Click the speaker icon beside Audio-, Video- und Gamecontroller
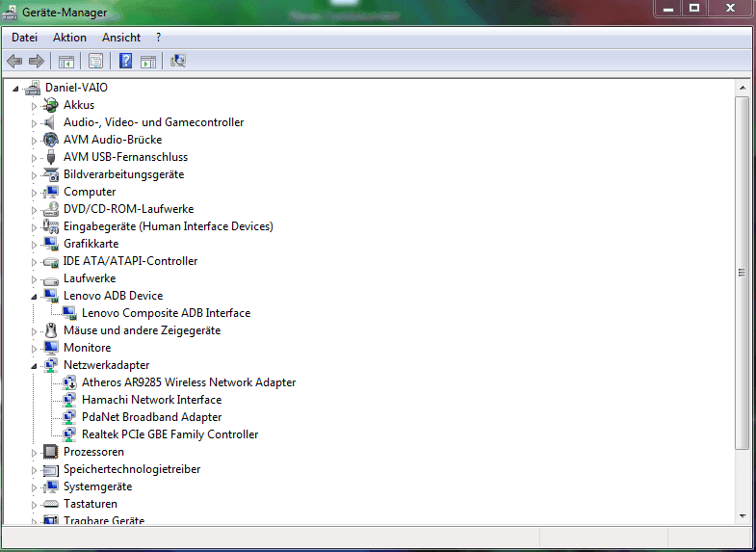 pos(50,122)
